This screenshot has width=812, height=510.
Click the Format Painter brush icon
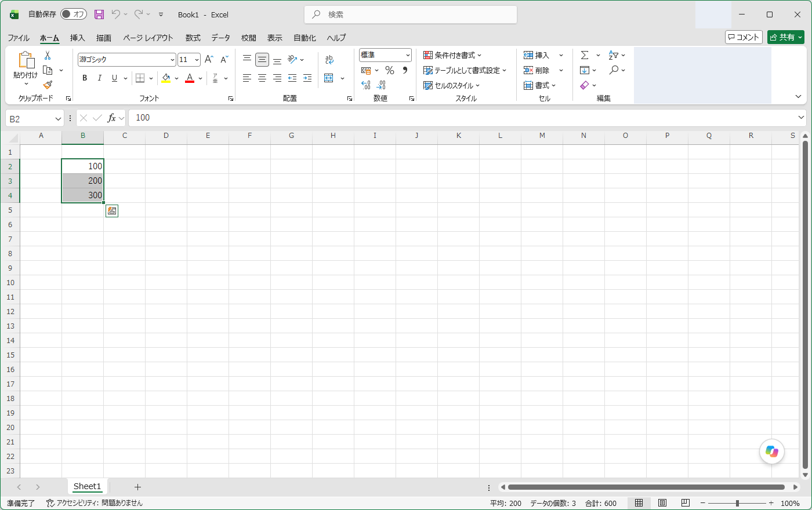click(48, 85)
